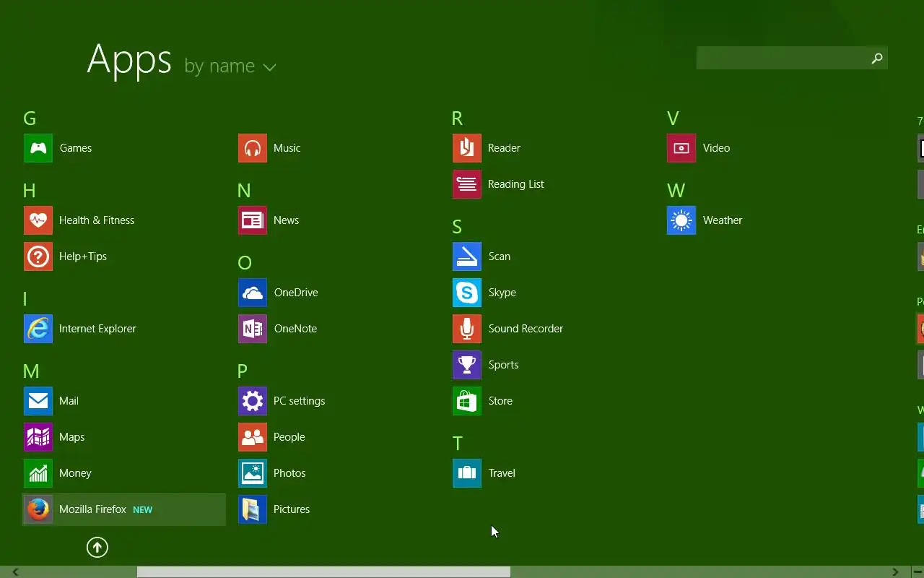Launch Weather sun icon
The image size is (924, 578).
[x=681, y=220]
